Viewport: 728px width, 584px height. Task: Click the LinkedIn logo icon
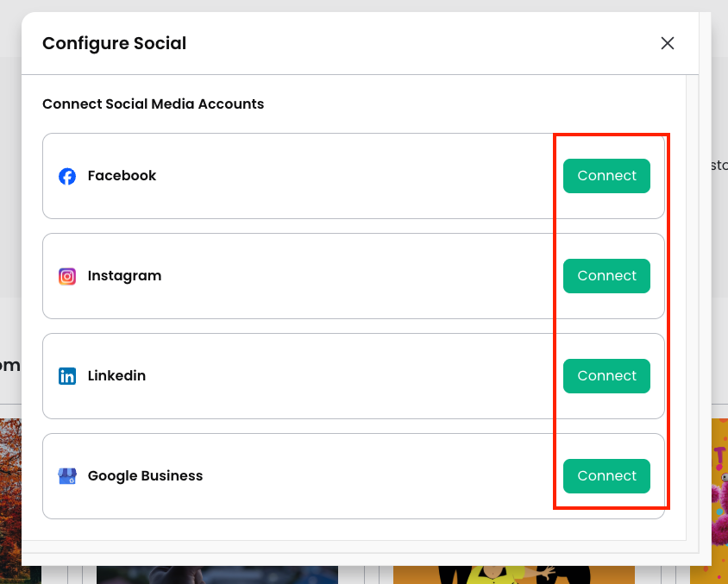(67, 376)
